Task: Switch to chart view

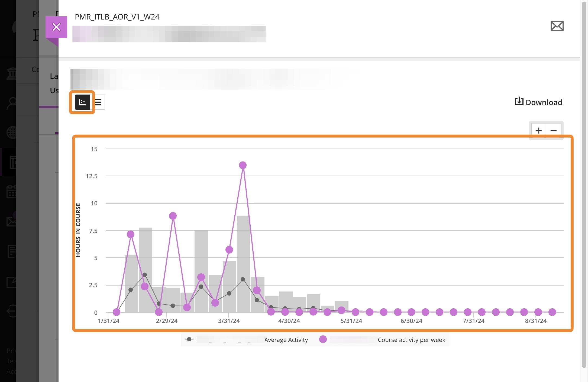Action: coord(82,102)
